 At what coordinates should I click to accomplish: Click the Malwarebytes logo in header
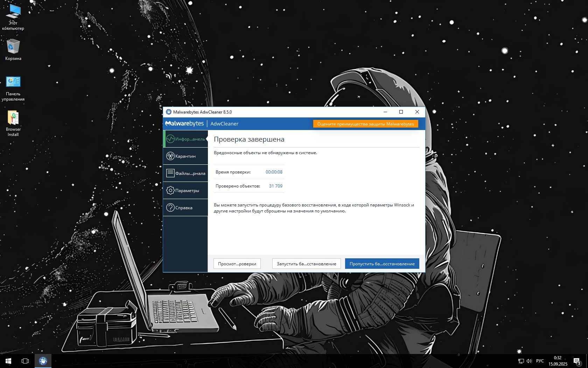(184, 124)
